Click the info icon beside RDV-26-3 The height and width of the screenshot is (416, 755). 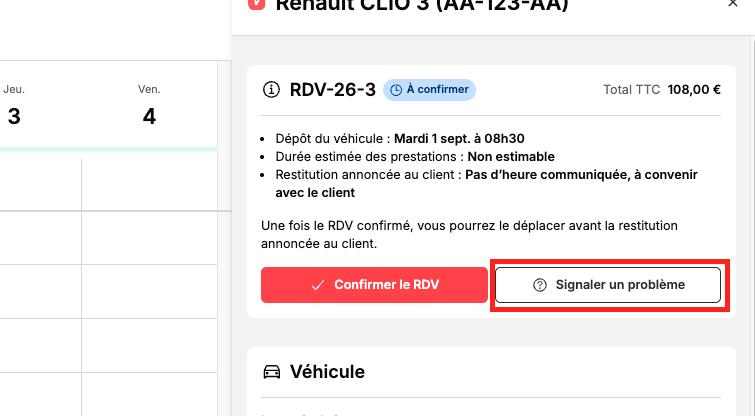pos(271,90)
